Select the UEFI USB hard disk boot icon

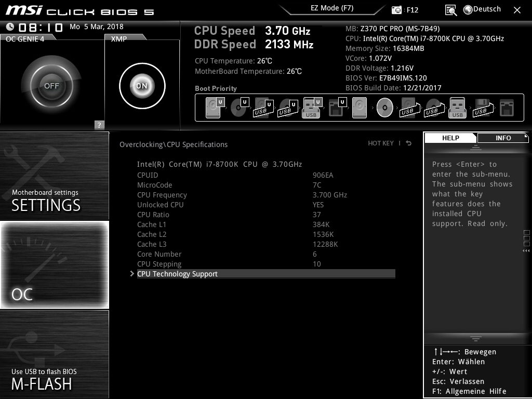(x=263, y=108)
